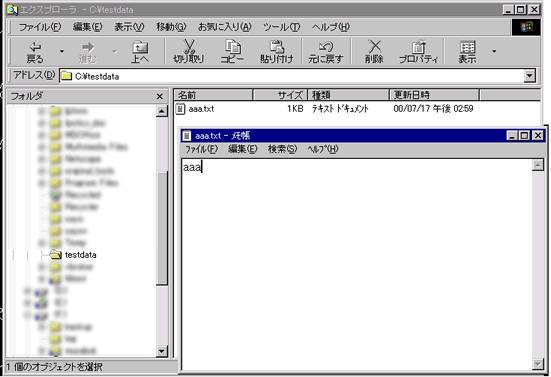
Task: Click the folder icon in address bar
Action: pos(66,76)
